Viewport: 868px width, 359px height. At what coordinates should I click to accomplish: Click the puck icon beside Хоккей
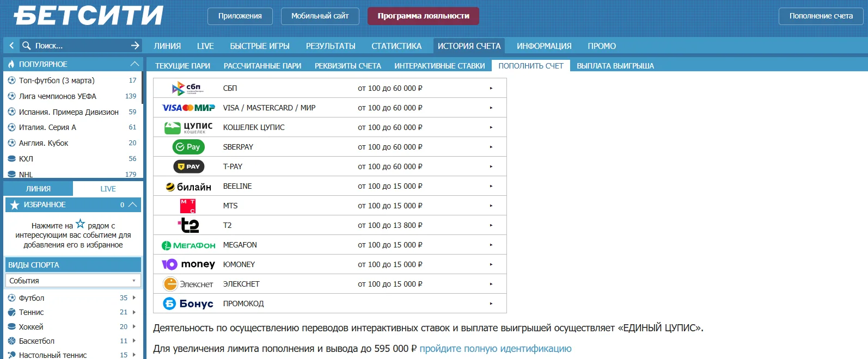tap(11, 327)
